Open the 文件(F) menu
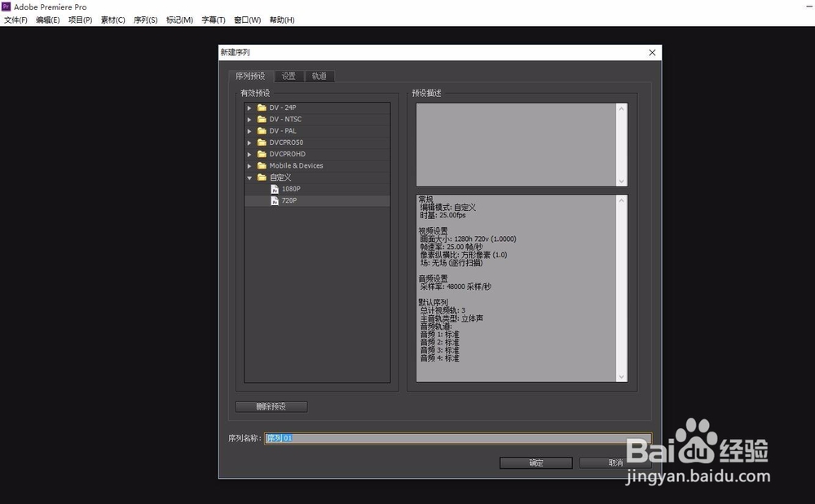This screenshot has height=504, width=815. click(x=15, y=20)
